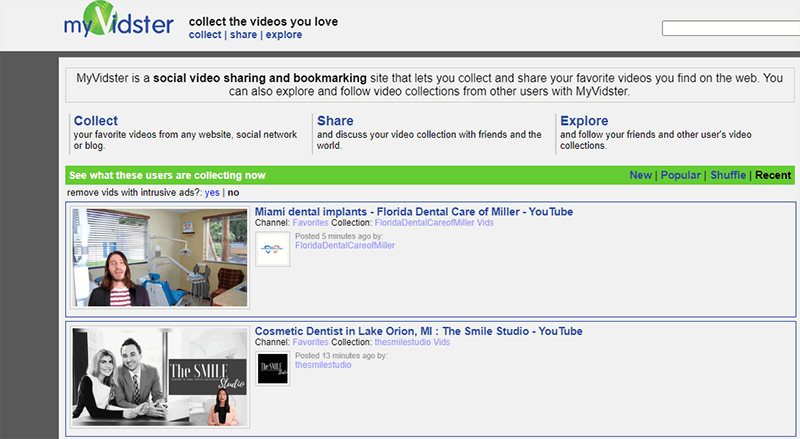This screenshot has height=439, width=800.
Task: Click the myVidster logo
Action: point(118,19)
